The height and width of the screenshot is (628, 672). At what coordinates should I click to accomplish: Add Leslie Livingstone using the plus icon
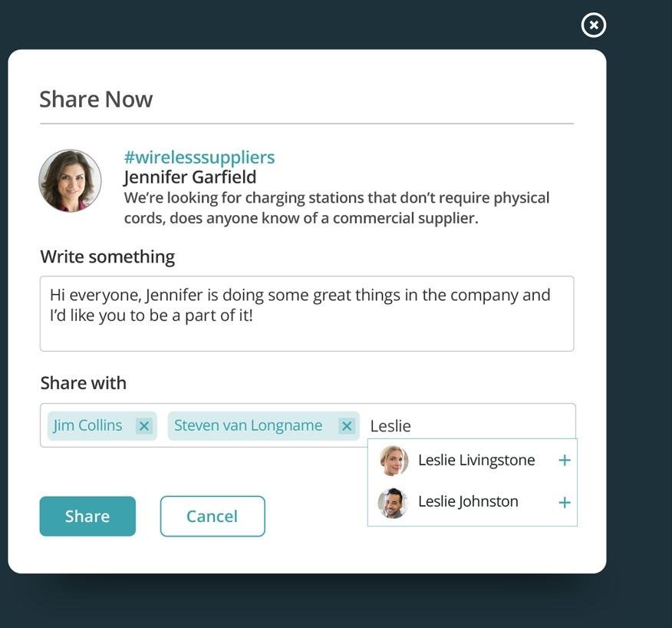pos(565,461)
